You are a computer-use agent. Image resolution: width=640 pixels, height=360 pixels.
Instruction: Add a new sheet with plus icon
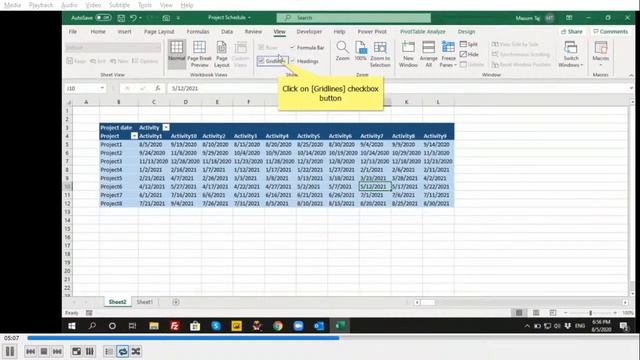(x=176, y=302)
